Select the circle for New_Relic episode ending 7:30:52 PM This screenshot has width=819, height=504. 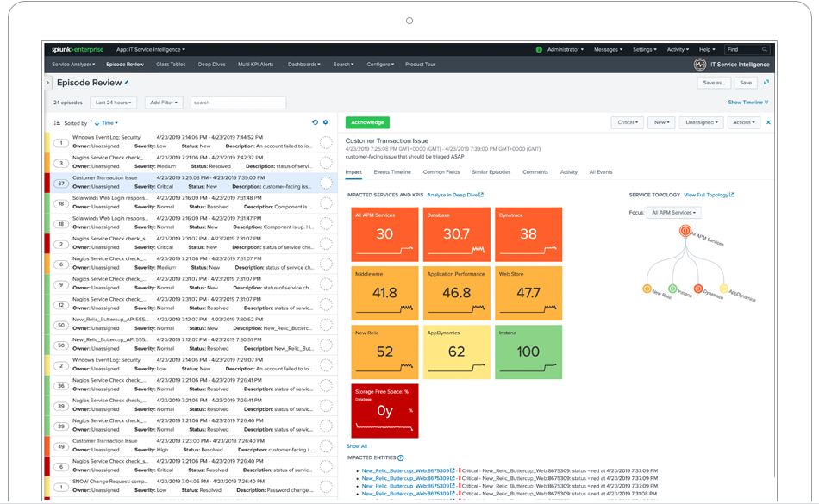point(326,325)
